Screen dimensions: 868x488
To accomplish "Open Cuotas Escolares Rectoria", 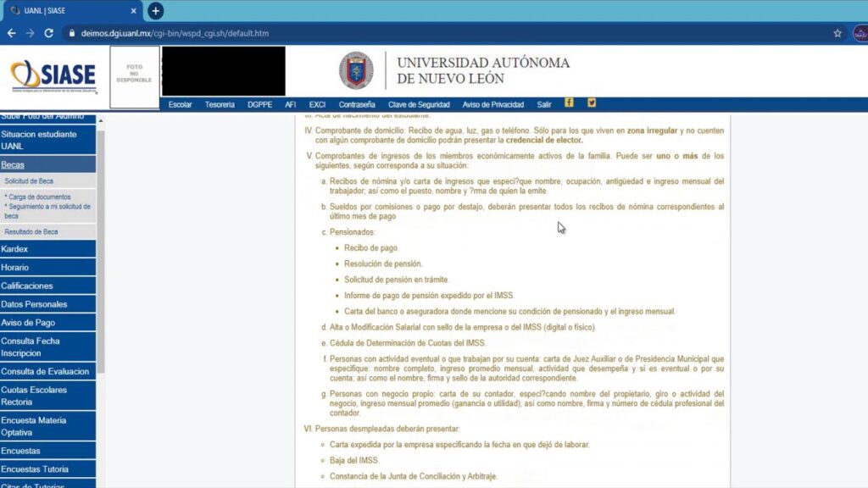I will pos(47,396).
